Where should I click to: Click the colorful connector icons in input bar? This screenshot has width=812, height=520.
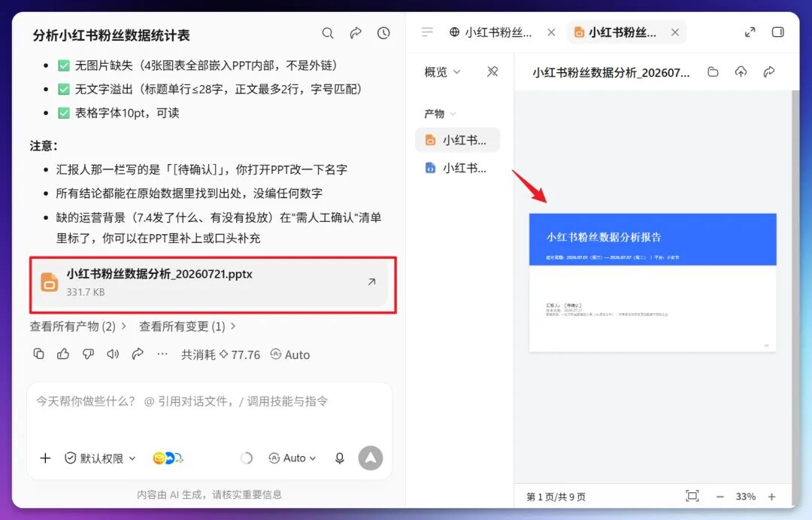point(168,458)
